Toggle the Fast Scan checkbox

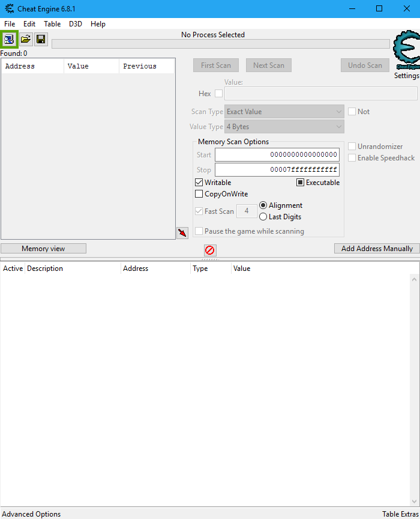tap(199, 211)
